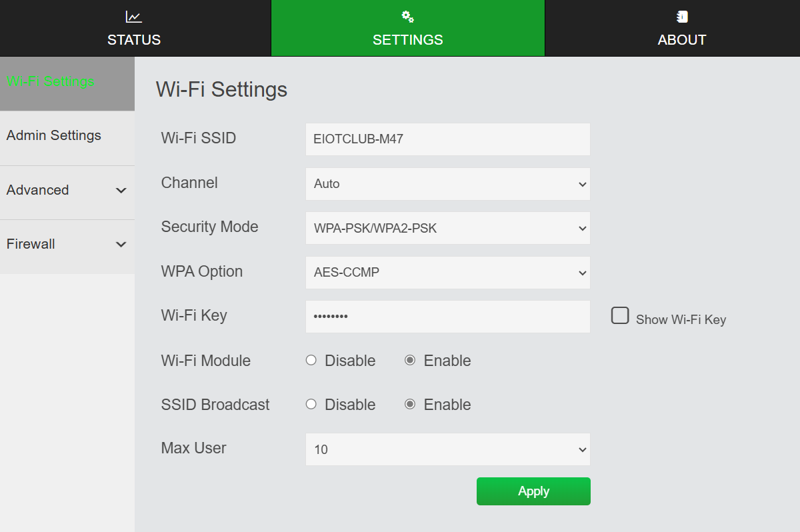Click the About info icon
800x532 pixels.
coord(682,17)
